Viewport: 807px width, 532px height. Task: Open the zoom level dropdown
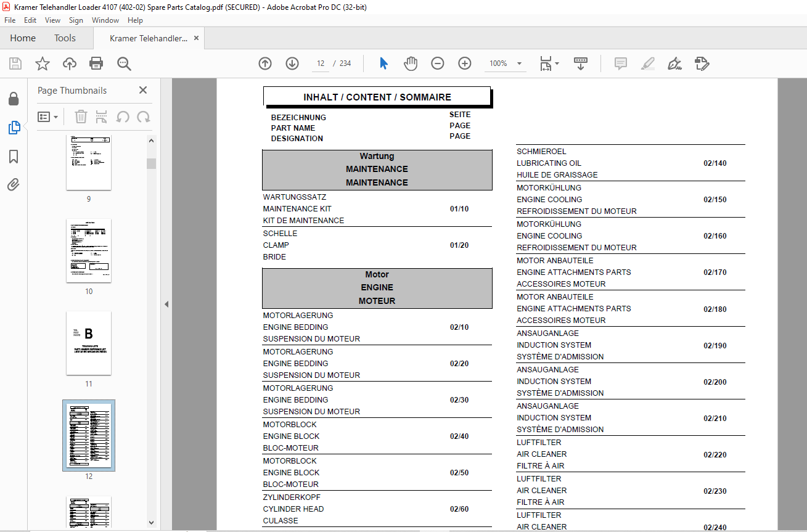tap(518, 63)
